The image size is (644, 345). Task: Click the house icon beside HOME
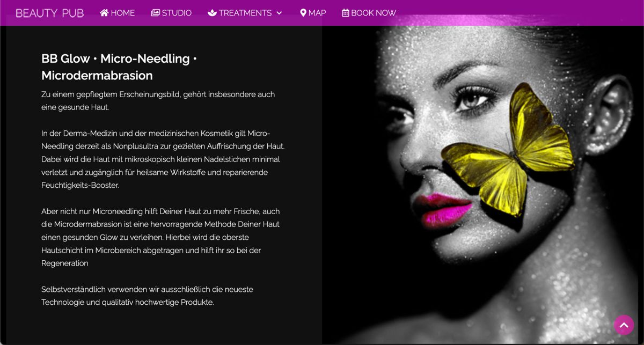tap(104, 13)
